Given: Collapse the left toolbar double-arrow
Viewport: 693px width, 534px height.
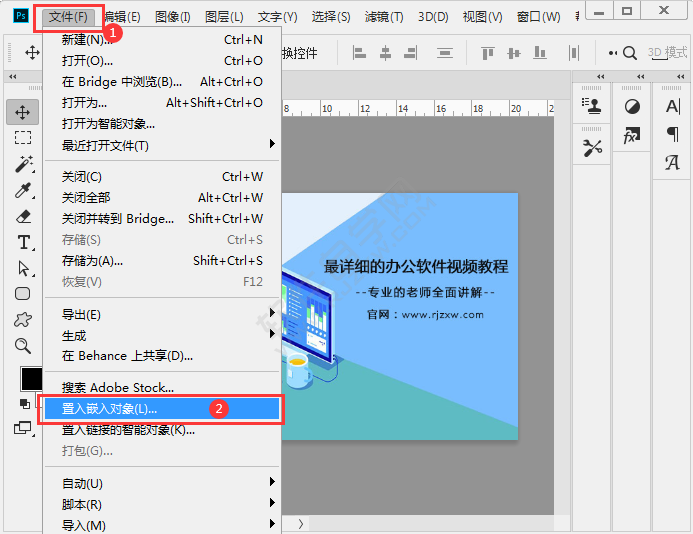Looking at the screenshot, I should (12, 77).
